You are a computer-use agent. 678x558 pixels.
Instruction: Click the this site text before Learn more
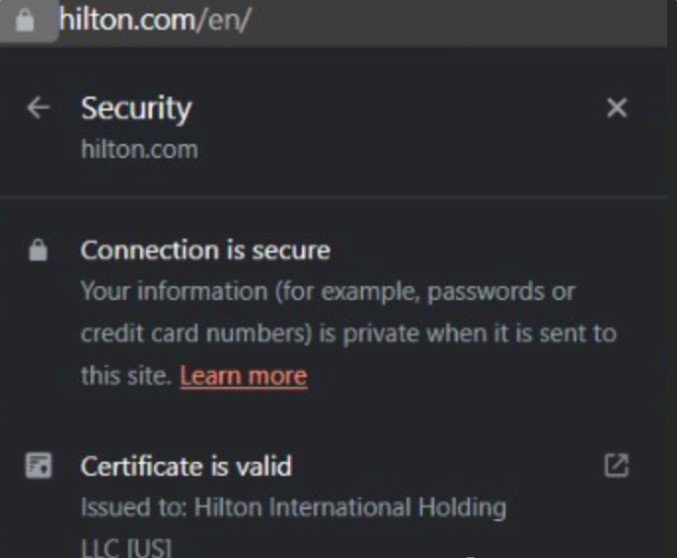[x=125, y=376]
